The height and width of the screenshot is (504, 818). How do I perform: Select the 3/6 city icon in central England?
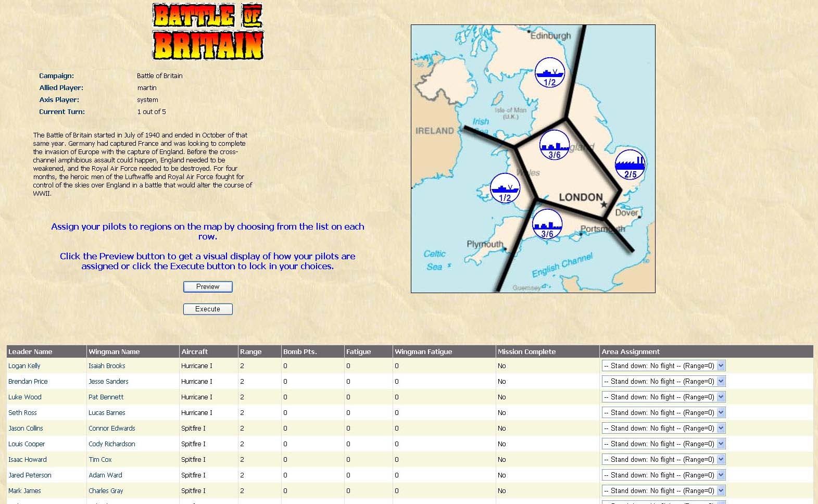pyautogui.click(x=554, y=145)
